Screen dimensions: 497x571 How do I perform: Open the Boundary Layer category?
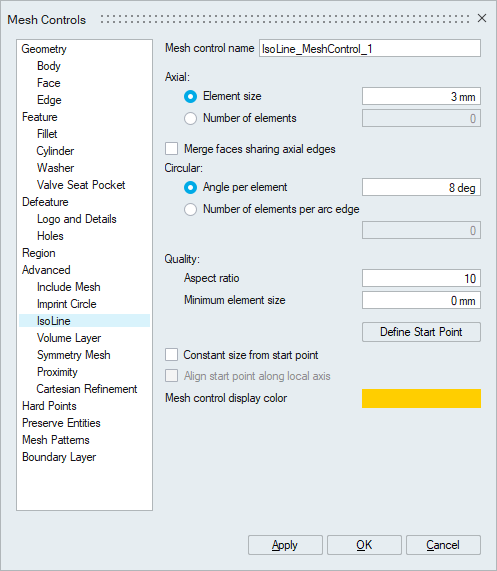(59, 457)
